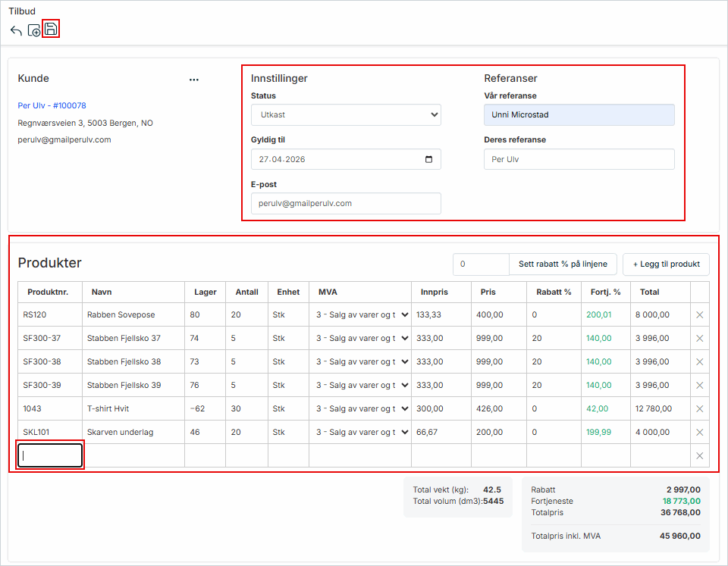Click the empty Produktnr. cell in last row
Image resolution: width=728 pixels, height=566 pixels.
click(51, 455)
